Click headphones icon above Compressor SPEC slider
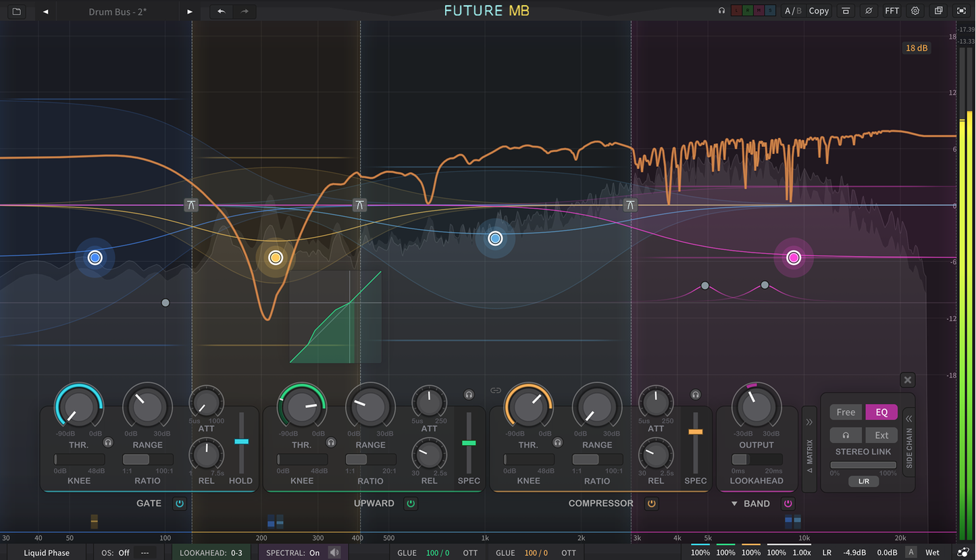Image resolution: width=976 pixels, height=560 pixels. click(696, 394)
